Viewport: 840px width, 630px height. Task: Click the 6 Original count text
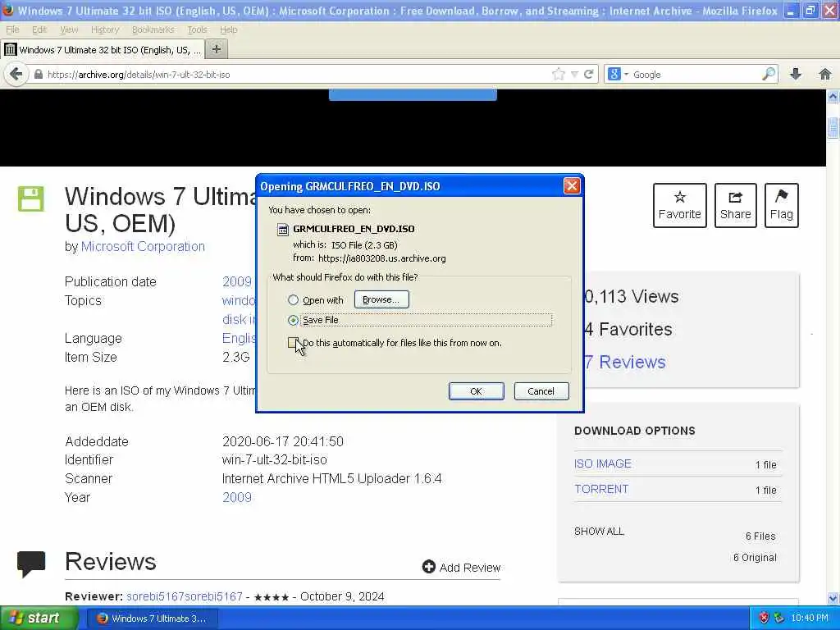[755, 558]
